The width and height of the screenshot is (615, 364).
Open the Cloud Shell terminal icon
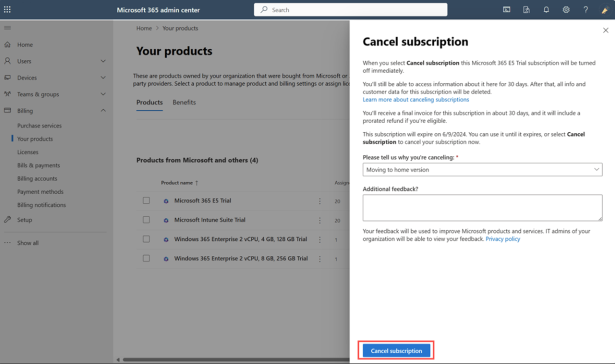point(507,9)
